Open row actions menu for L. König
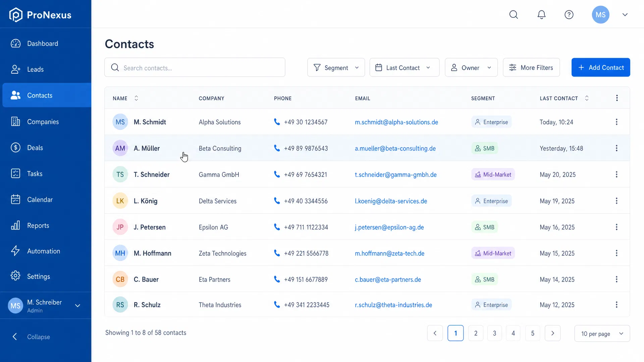This screenshot has height=362, width=644. coord(616,201)
